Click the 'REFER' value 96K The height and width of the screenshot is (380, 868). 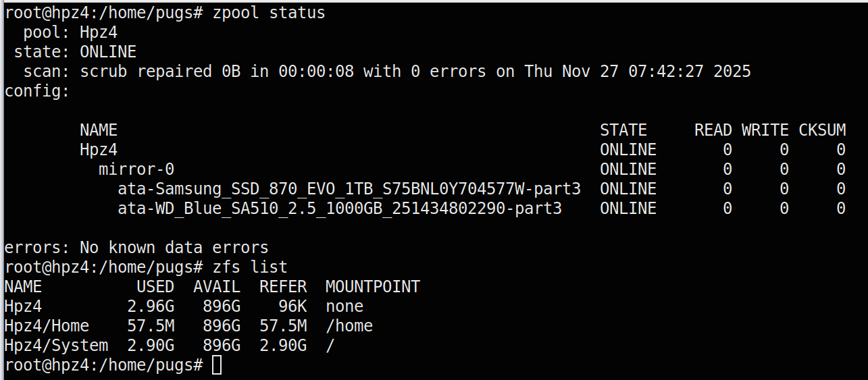[x=292, y=306]
